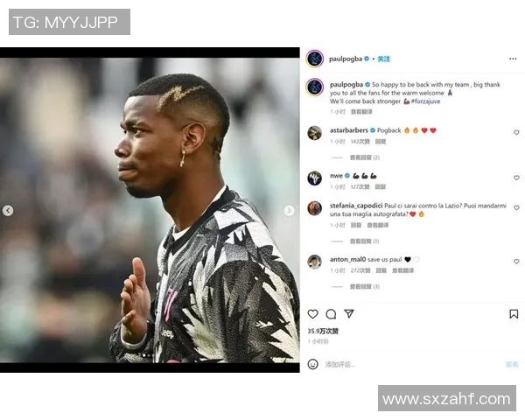Save post with the bookmark icon

point(514,314)
